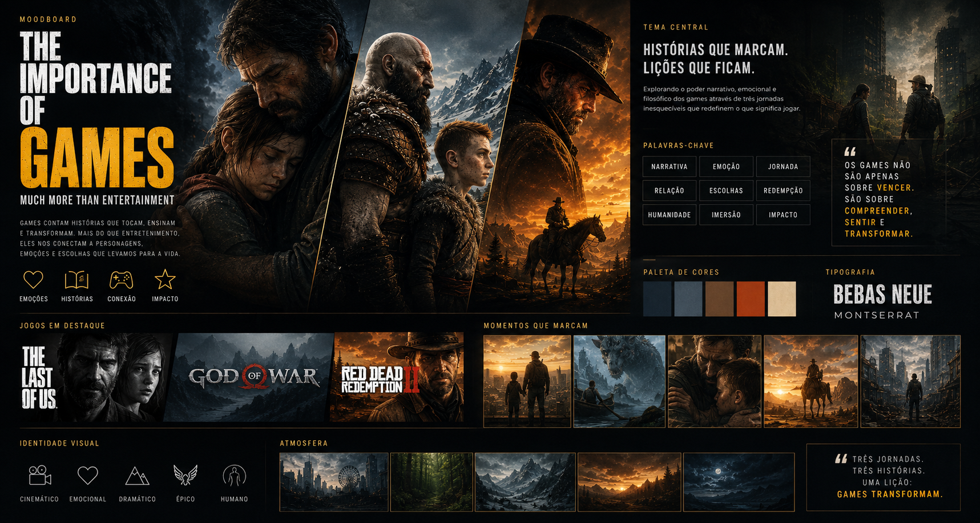Click the MOODBOARD label above the title
This screenshot has height=523, width=980.
49,19
